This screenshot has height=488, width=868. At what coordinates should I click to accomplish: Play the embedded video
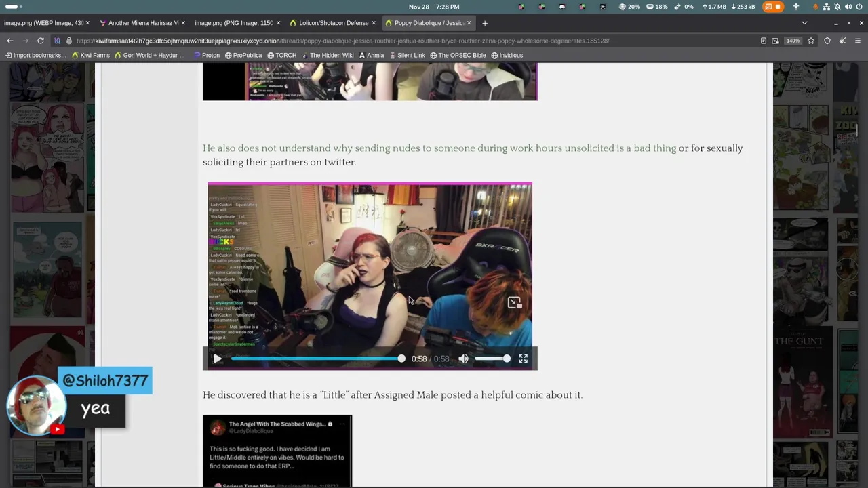[x=217, y=359]
